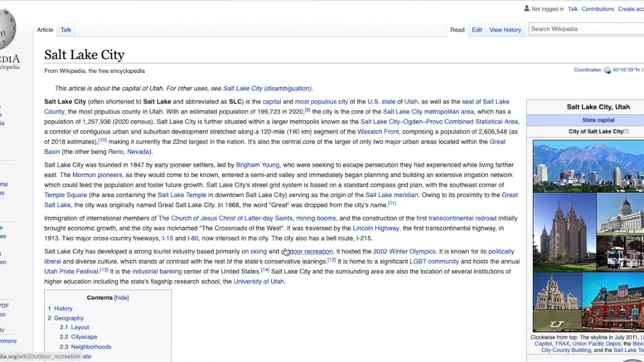
Task: Open the U.S. state link
Action: (x=381, y=102)
